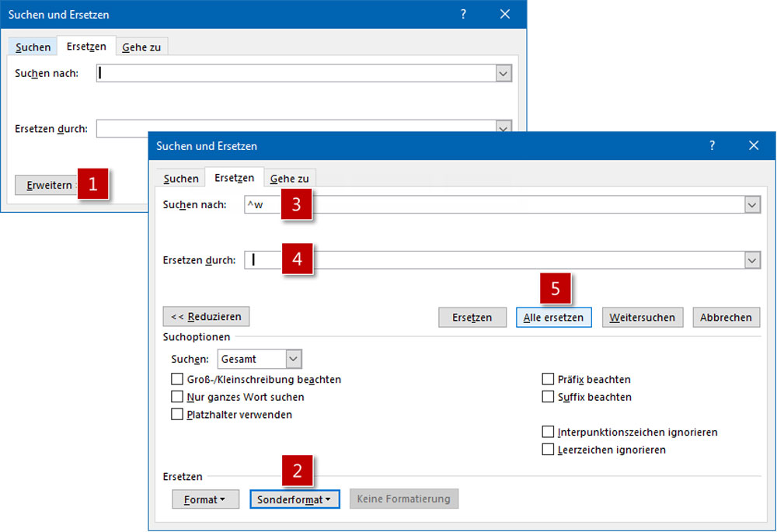Close the front Suchen und Ersetzen dialog
The width and height of the screenshot is (777, 532).
coord(753,146)
